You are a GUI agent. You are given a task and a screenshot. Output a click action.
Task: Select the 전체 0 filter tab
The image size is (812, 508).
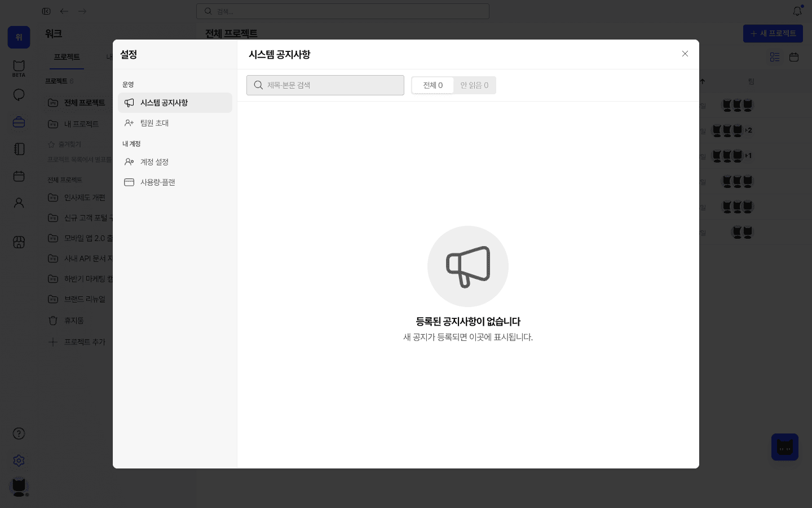point(433,85)
